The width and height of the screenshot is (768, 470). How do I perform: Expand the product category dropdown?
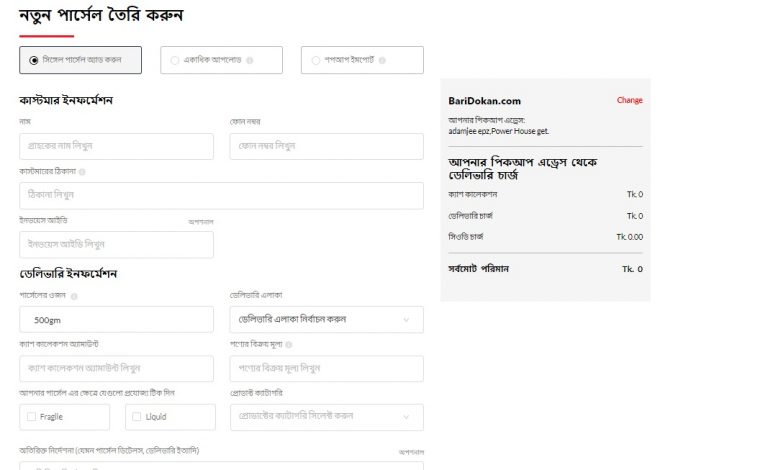(x=326, y=416)
